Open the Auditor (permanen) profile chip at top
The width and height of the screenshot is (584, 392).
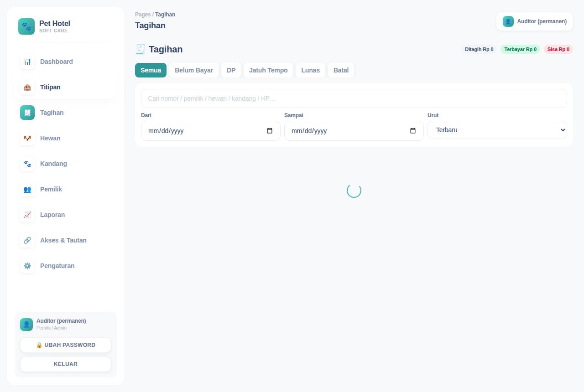[535, 21]
